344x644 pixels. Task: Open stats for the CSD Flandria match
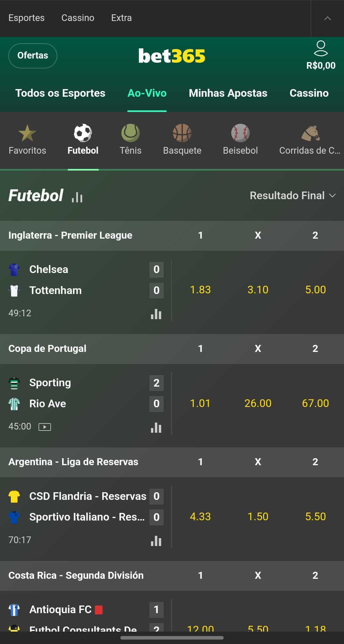pyautogui.click(x=156, y=541)
